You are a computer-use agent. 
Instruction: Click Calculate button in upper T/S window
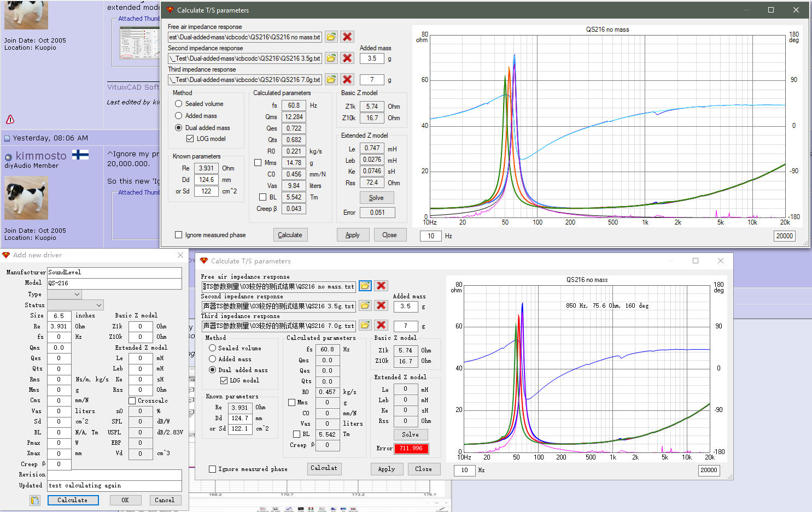(290, 235)
